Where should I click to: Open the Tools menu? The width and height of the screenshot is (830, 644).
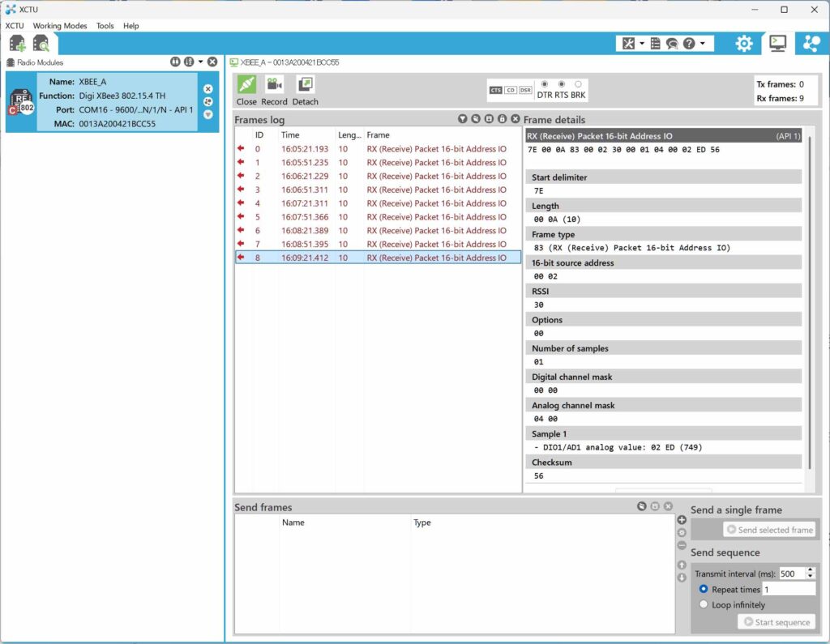[x=105, y=25]
